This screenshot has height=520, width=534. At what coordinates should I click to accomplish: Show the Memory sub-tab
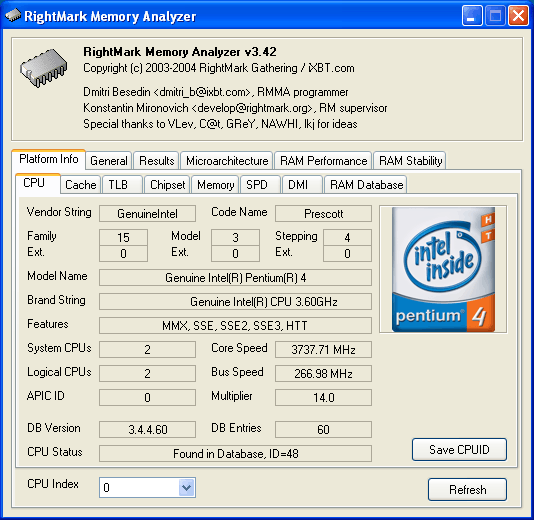215,185
